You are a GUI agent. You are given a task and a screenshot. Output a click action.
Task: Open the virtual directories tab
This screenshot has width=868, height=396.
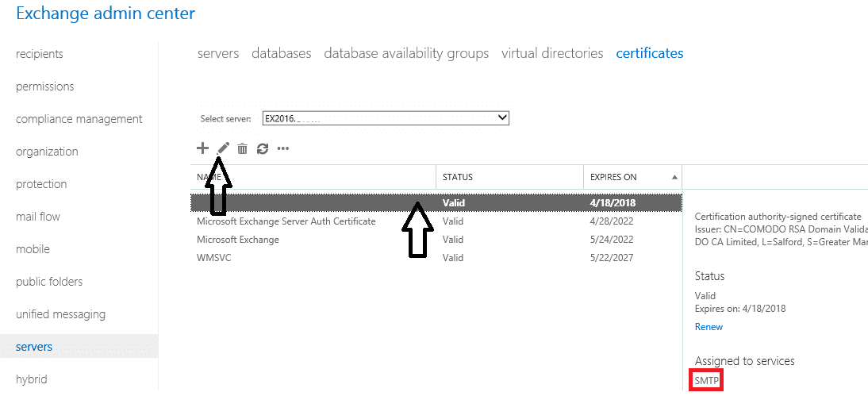click(x=552, y=53)
